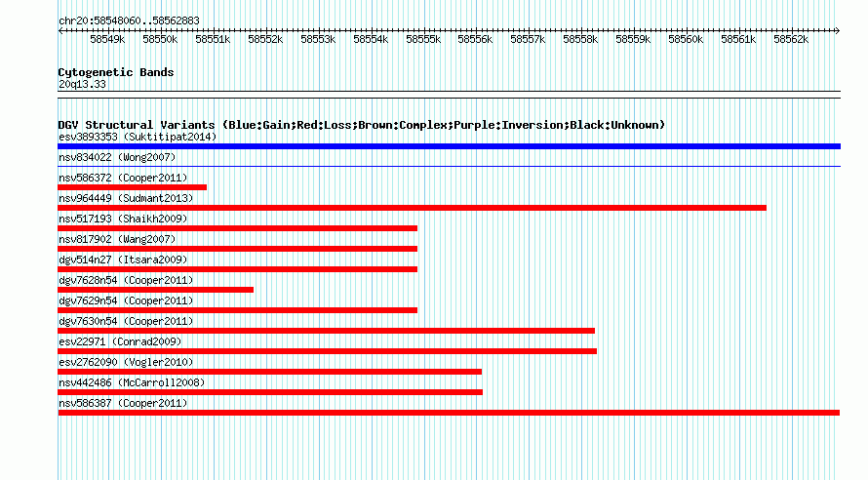
Task: Select the red nsv964449 loss bar
Action: (x=412, y=208)
